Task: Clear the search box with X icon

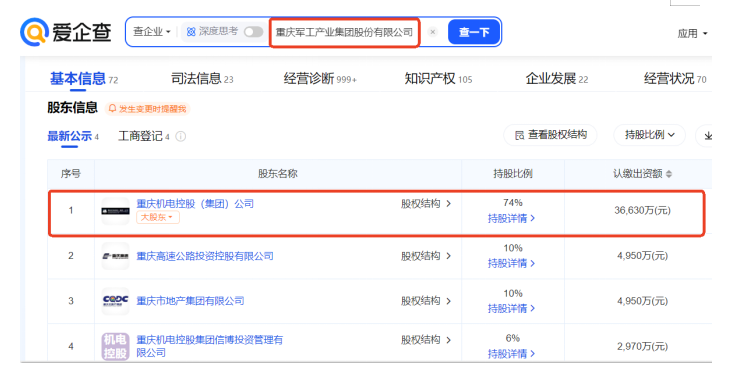Action: [433, 32]
